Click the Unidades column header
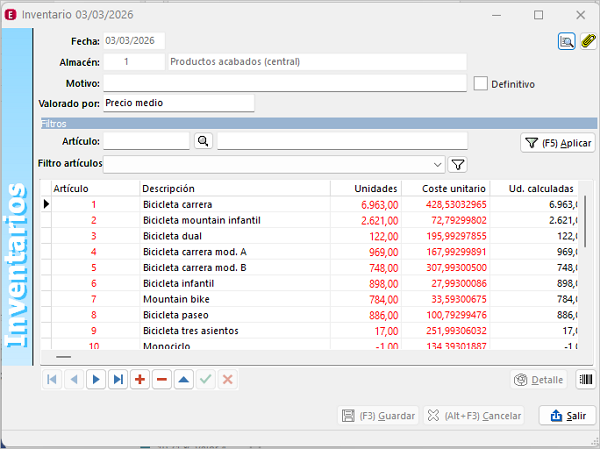This screenshot has width=600, height=449. (366, 189)
